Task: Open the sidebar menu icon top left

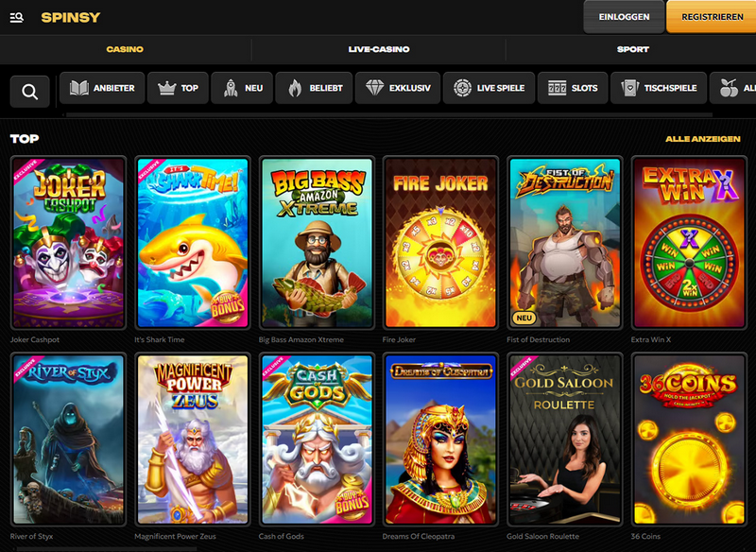Action: click(x=15, y=16)
